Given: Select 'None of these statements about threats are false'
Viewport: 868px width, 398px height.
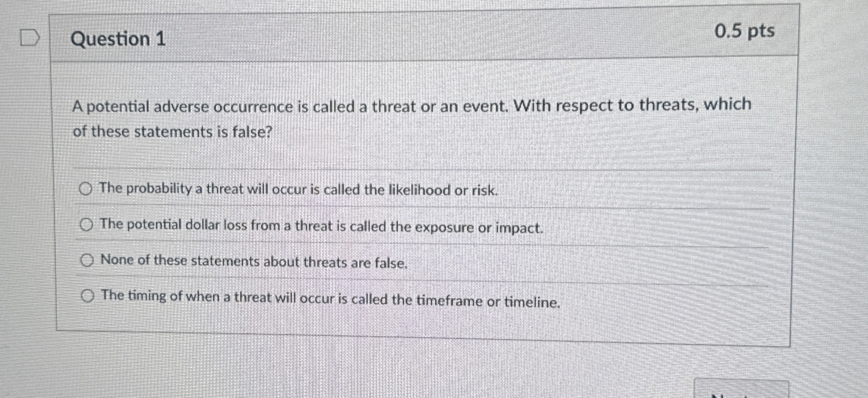Looking at the screenshot, I should pyautogui.click(x=87, y=260).
